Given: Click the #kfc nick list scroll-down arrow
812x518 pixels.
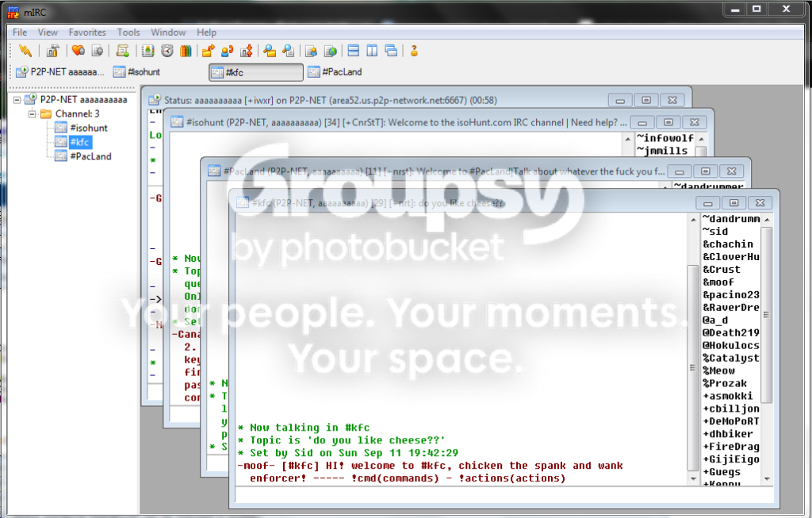Looking at the screenshot, I should pos(767,478).
